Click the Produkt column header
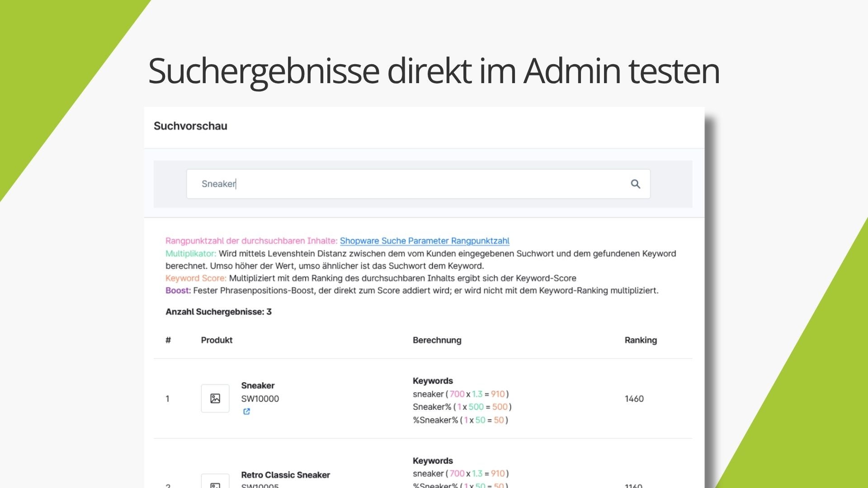Image resolution: width=868 pixels, height=488 pixels. click(217, 340)
